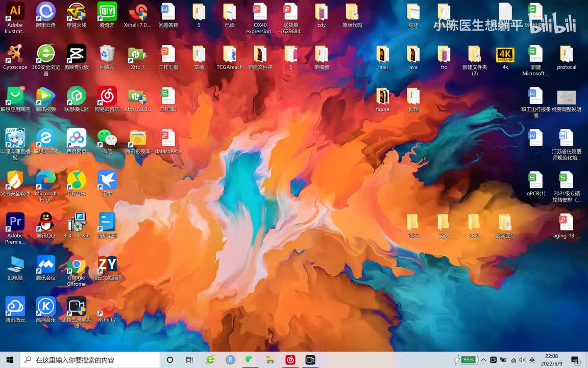Launch 360安全浏览器 shortcut
This screenshot has width=588, height=368.
click(46, 60)
